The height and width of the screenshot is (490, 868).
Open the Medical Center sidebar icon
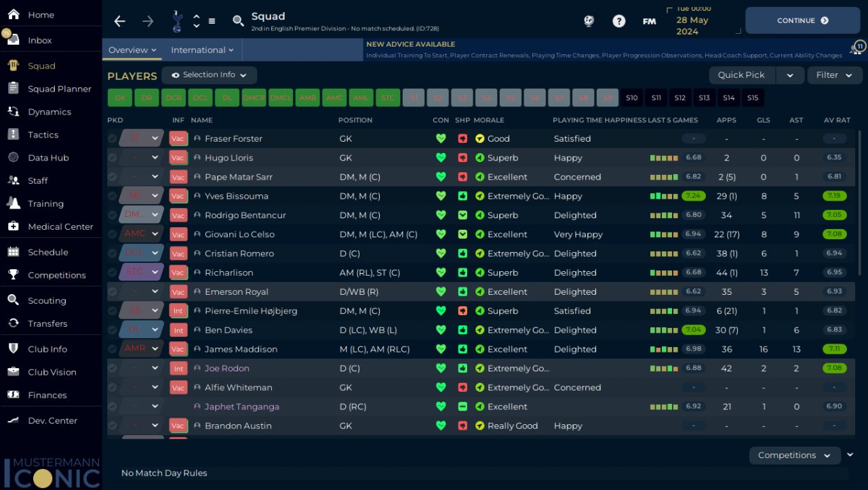point(14,226)
